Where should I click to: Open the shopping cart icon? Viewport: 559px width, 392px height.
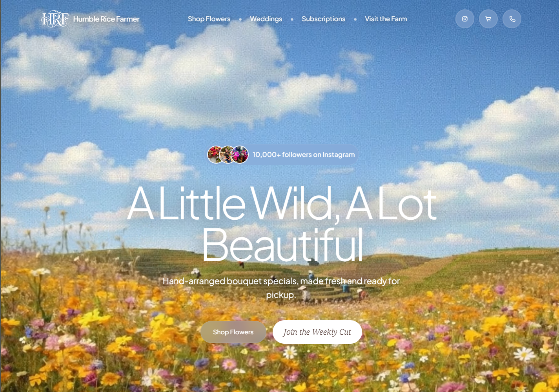coord(488,19)
